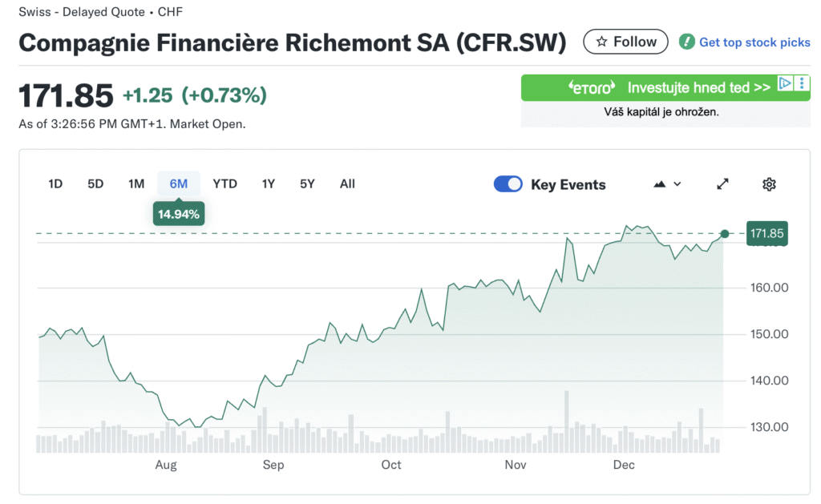Viewport: 821px width, 504px height.
Task: Follow the Richemont stock
Action: click(625, 42)
